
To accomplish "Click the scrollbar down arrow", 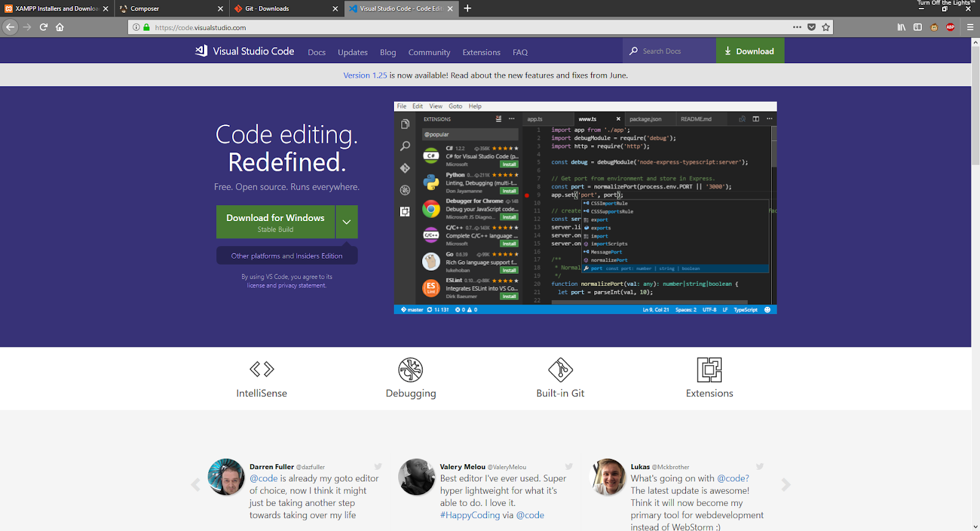I will tap(975, 526).
